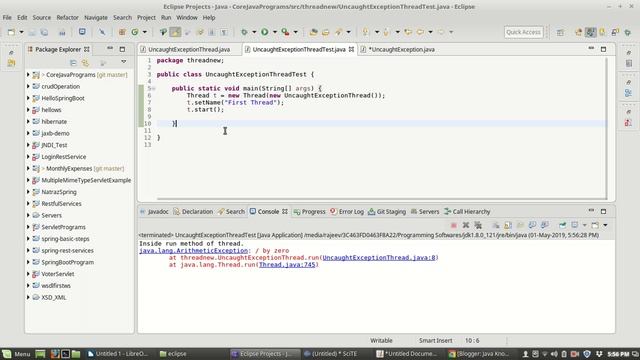Click the green Run button in toolbar

pos(264,32)
